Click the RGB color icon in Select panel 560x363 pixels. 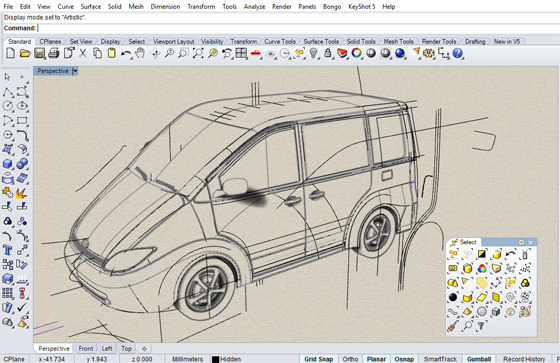coord(481,268)
